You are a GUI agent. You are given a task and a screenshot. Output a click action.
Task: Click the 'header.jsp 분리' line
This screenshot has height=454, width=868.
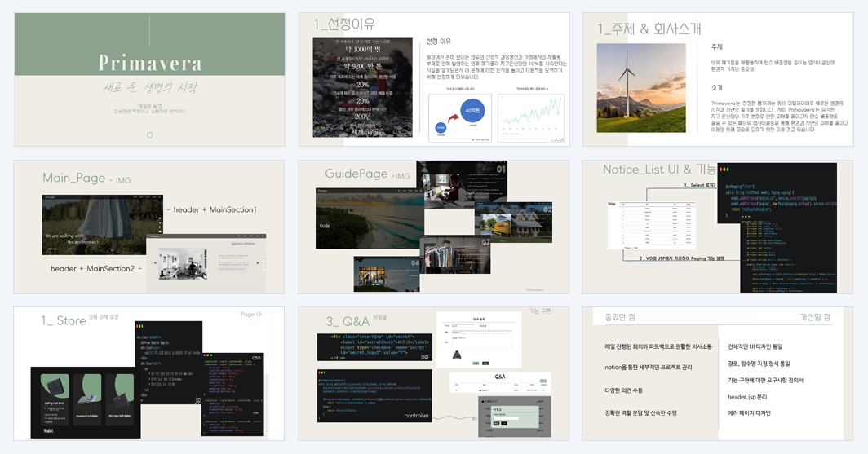tap(747, 397)
